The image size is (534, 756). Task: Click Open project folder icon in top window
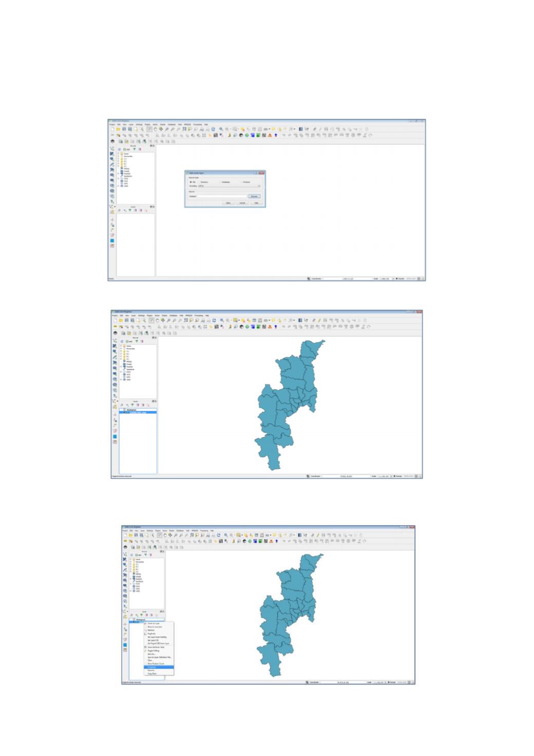coord(118,129)
